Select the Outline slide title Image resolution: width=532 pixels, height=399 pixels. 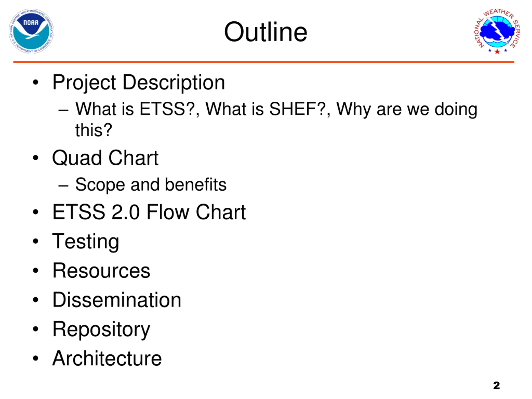pos(266,32)
